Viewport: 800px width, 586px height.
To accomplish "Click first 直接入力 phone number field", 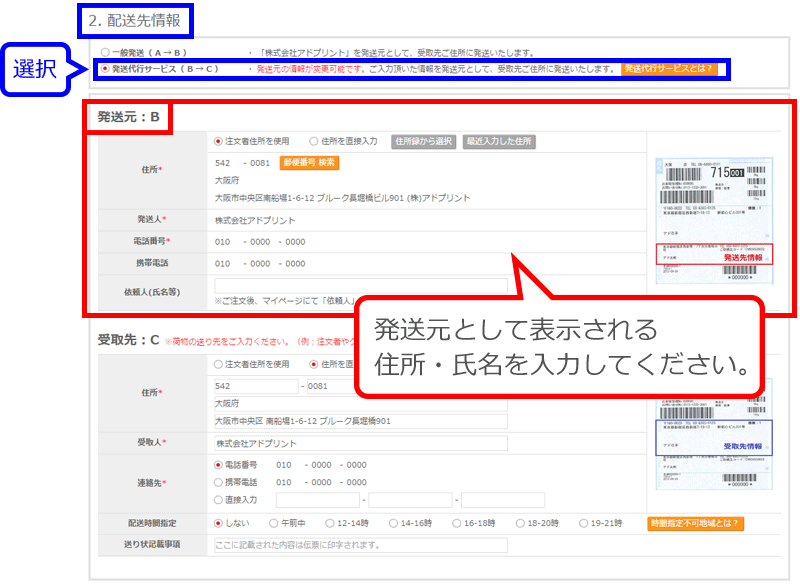I will click(317, 500).
